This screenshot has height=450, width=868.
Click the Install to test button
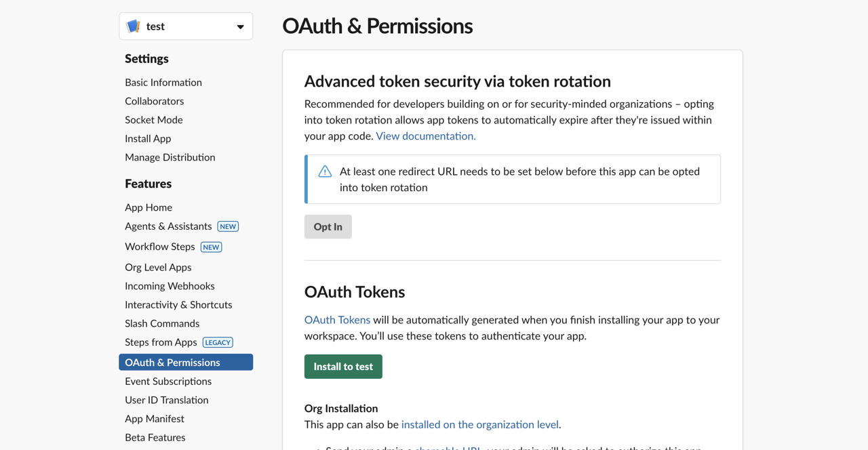pyautogui.click(x=343, y=367)
